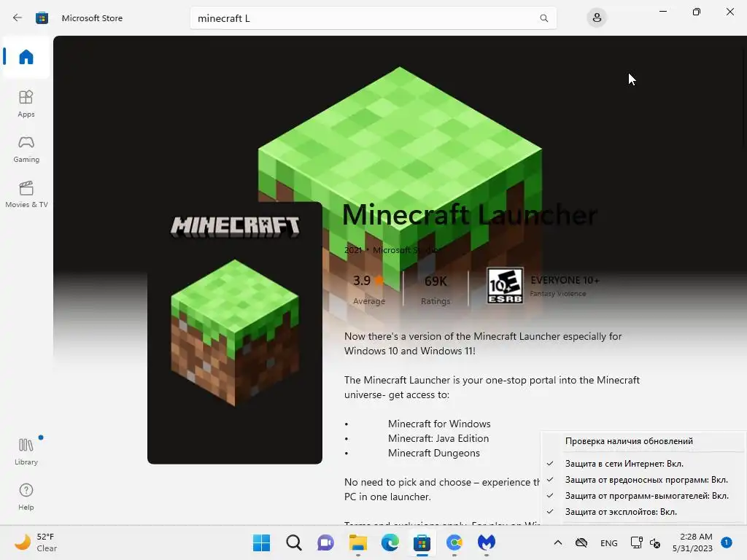
Task: Click the Minecraft: Java Edition bullet text
Action: point(438,438)
